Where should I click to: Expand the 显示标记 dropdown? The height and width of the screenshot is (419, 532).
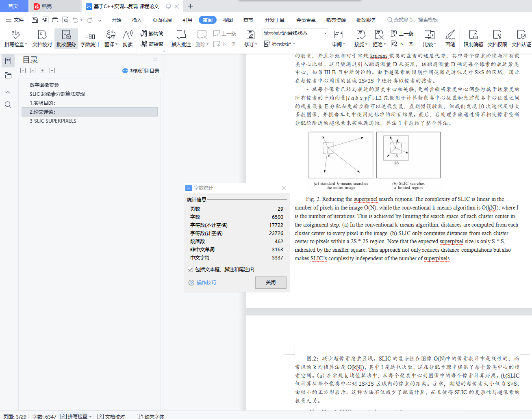pos(280,44)
